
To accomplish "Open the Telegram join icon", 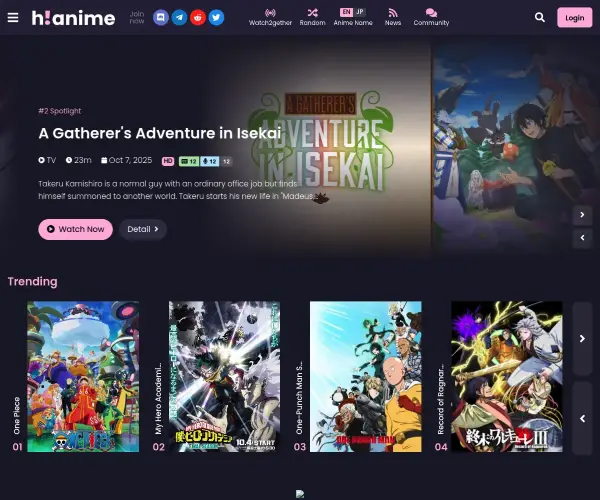I will coord(179,18).
